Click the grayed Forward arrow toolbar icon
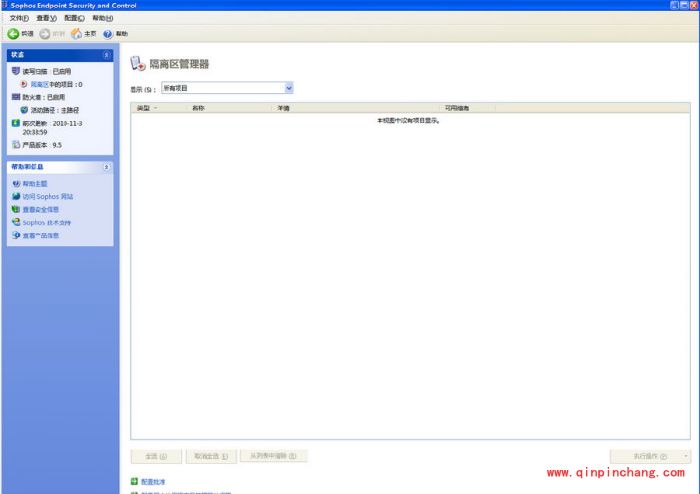The height and width of the screenshot is (494, 700). coord(45,33)
